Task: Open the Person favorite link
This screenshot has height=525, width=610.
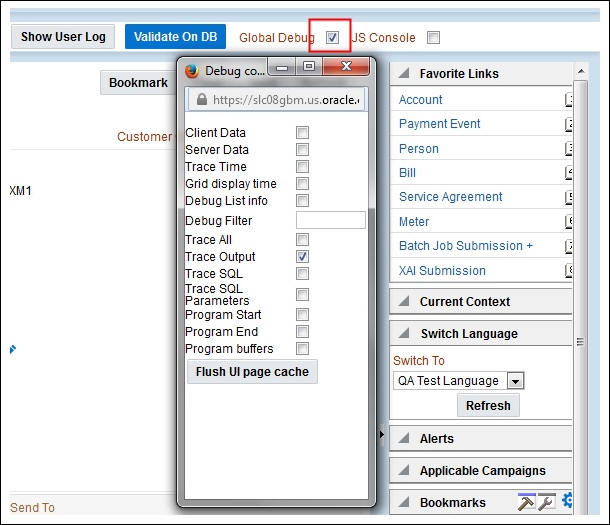Action: point(419,149)
